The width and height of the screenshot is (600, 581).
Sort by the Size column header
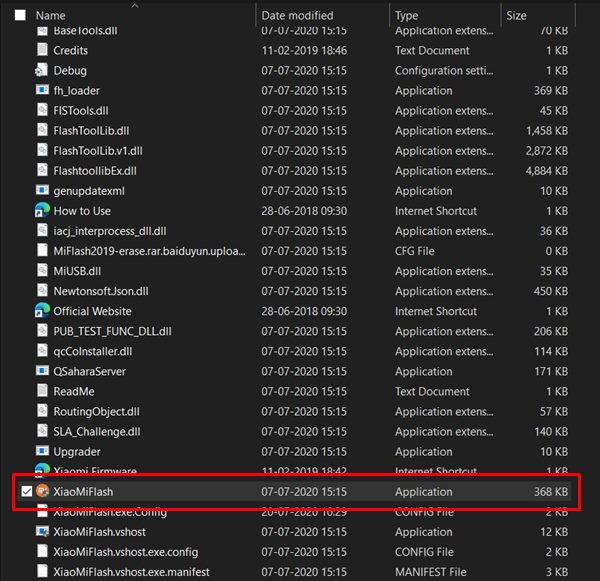pyautogui.click(x=516, y=15)
